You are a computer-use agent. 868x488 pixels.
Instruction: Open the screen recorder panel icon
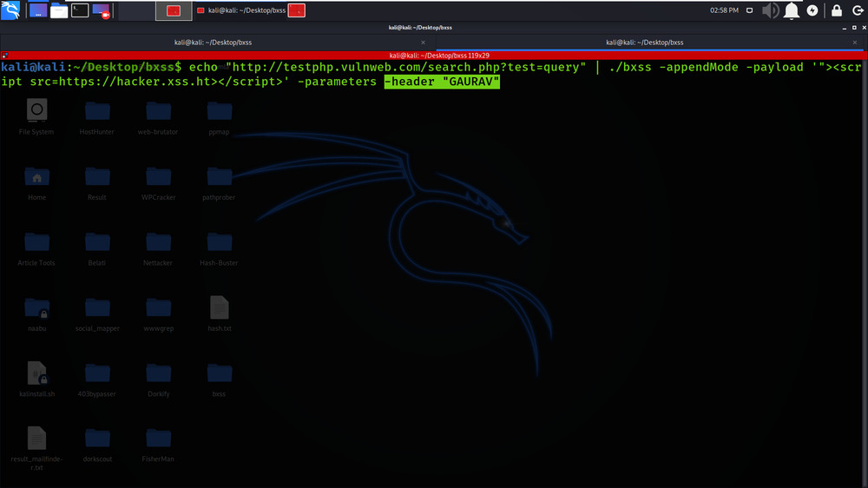(102, 10)
